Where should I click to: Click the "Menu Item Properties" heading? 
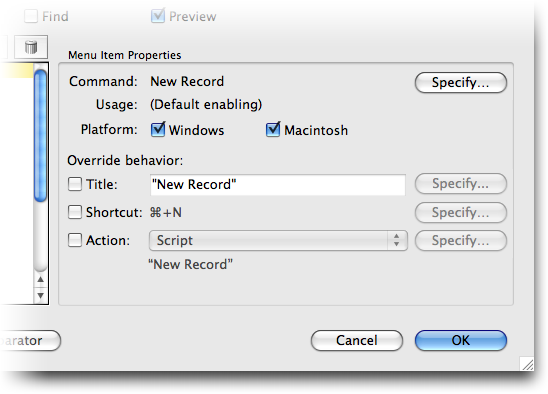[x=124, y=55]
